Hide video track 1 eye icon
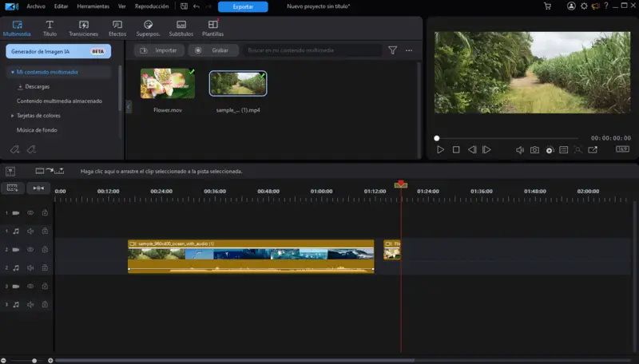 [x=30, y=212]
